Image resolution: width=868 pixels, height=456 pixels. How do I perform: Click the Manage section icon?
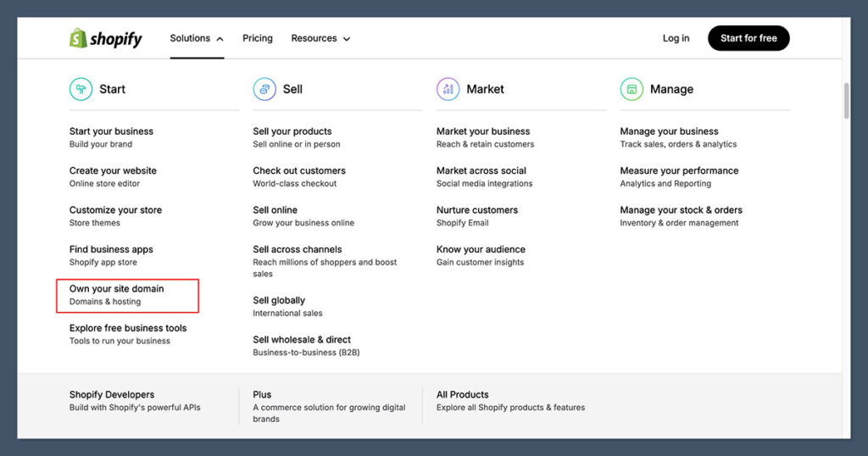(631, 89)
